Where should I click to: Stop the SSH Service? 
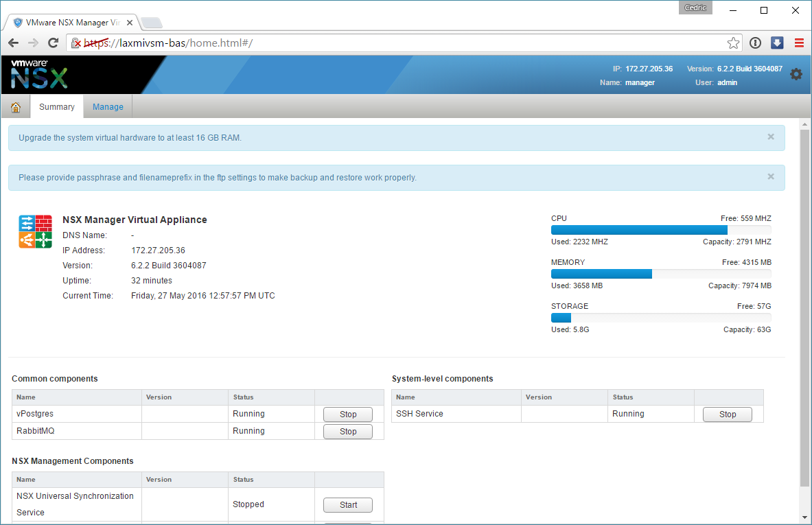(x=728, y=415)
